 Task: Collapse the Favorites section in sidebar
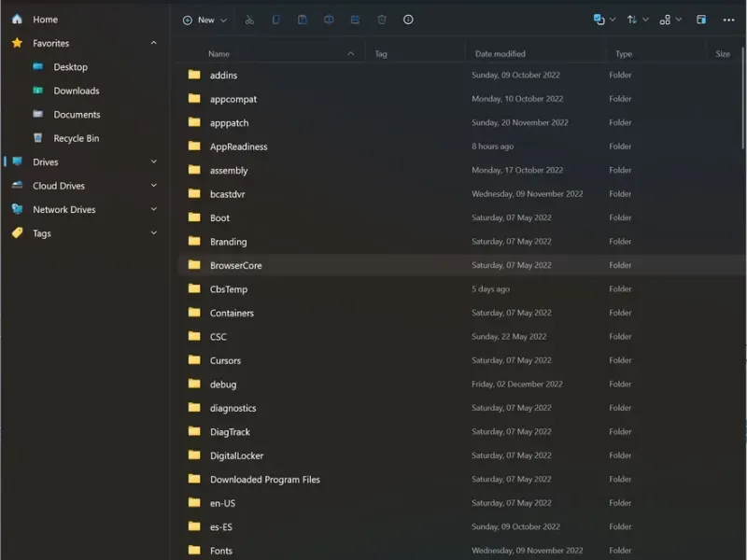click(x=154, y=43)
